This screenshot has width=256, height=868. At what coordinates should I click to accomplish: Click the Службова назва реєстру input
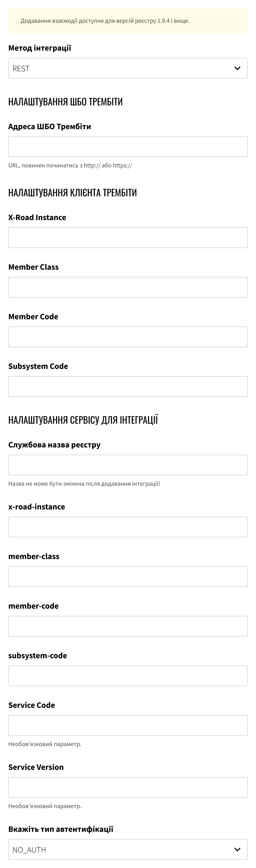(x=128, y=465)
